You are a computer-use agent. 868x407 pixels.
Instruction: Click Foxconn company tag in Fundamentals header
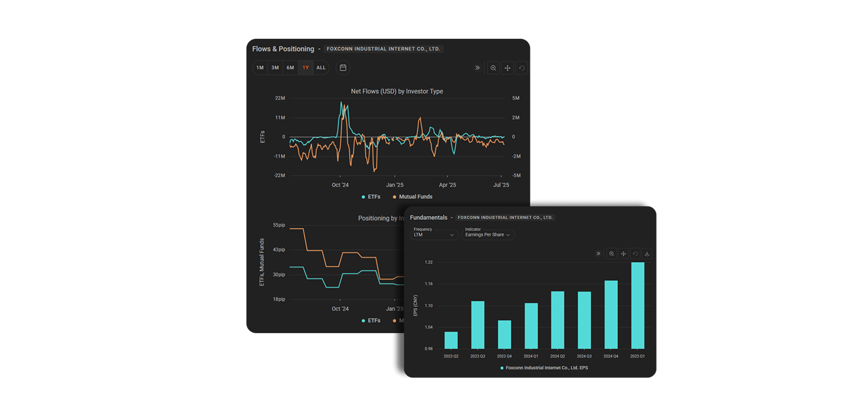click(505, 218)
